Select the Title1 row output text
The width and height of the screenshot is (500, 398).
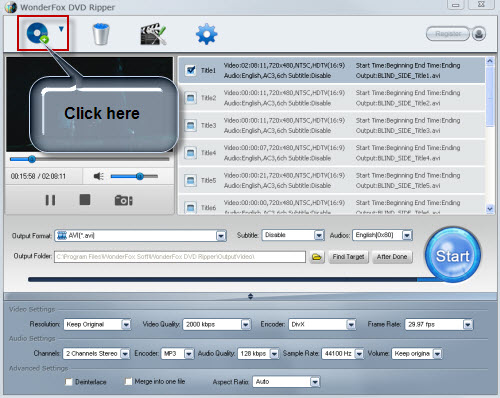coord(398,76)
